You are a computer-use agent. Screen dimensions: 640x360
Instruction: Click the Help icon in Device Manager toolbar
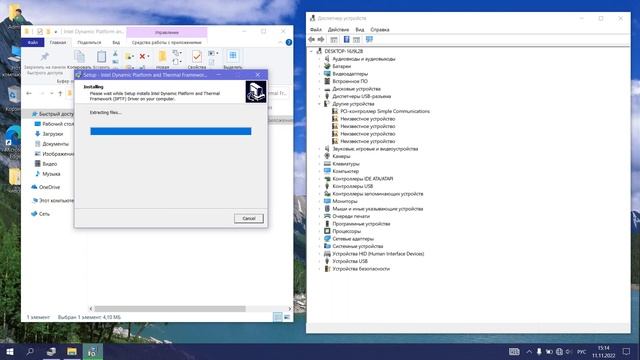[x=347, y=40]
